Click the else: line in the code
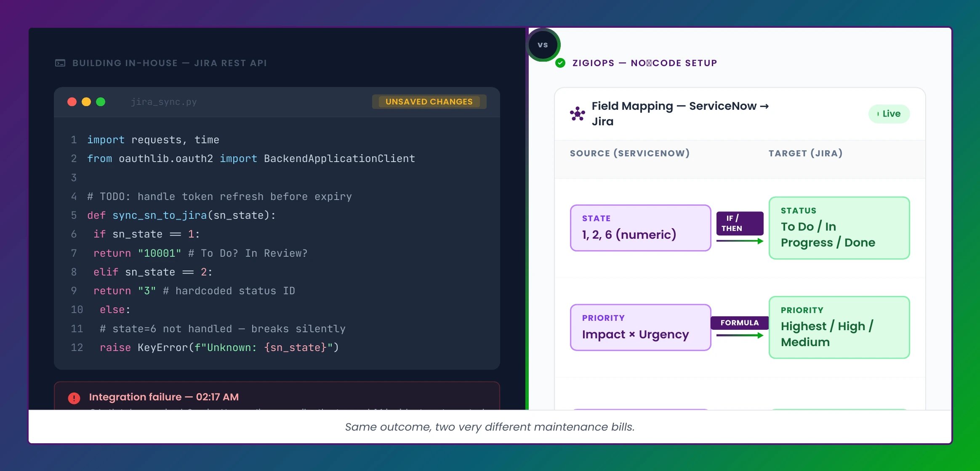The width and height of the screenshot is (980, 471). click(x=115, y=310)
